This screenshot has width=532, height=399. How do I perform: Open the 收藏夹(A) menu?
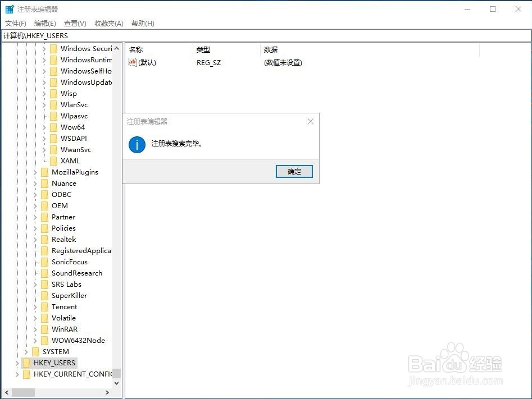(x=108, y=23)
